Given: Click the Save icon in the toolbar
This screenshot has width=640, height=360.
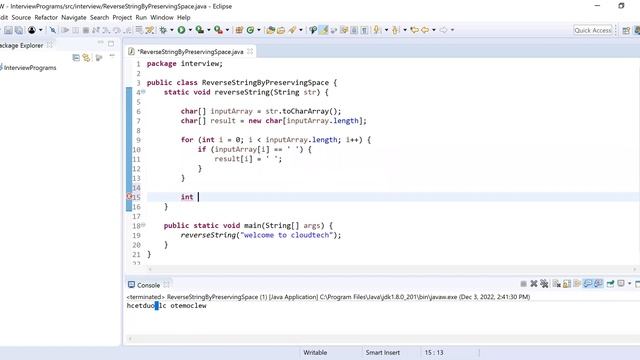Looking at the screenshot, I should click(x=8, y=30).
